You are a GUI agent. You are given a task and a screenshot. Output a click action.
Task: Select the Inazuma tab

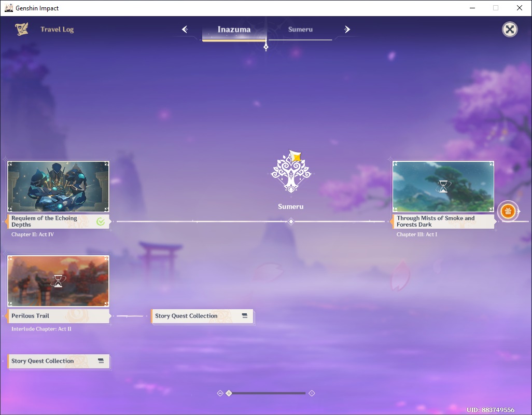pyautogui.click(x=234, y=30)
